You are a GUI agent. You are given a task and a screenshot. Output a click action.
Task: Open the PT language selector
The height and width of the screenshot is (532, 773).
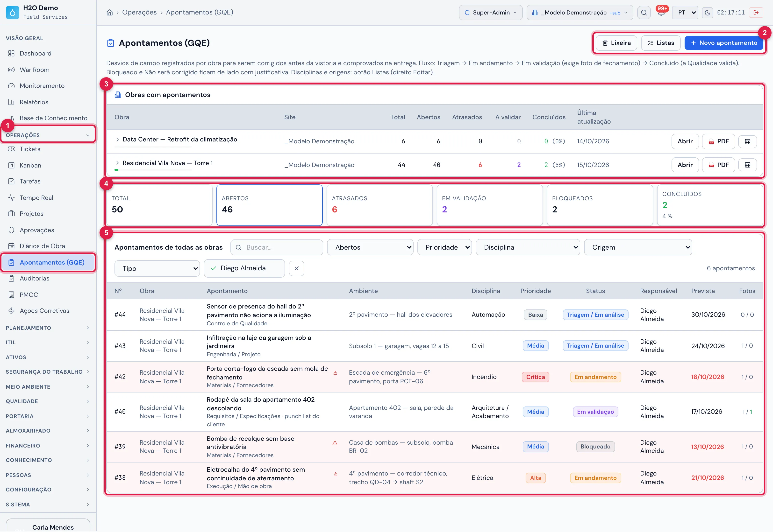tap(685, 13)
